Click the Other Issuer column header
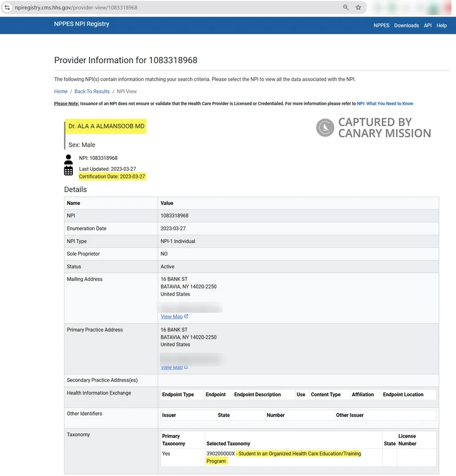456x476 pixels. (349, 415)
